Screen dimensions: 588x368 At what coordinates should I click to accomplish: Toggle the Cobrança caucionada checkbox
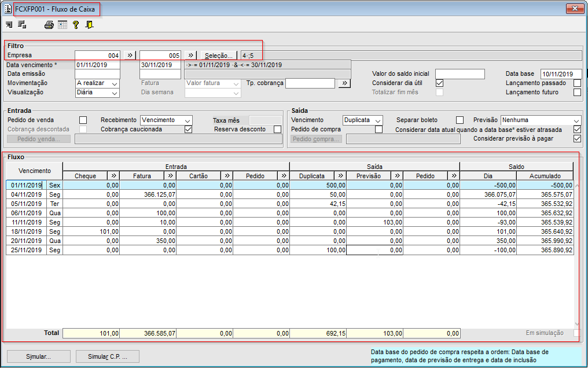188,129
